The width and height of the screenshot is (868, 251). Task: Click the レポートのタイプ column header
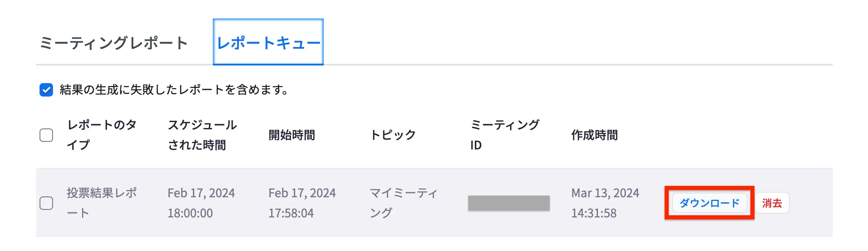pos(103,135)
